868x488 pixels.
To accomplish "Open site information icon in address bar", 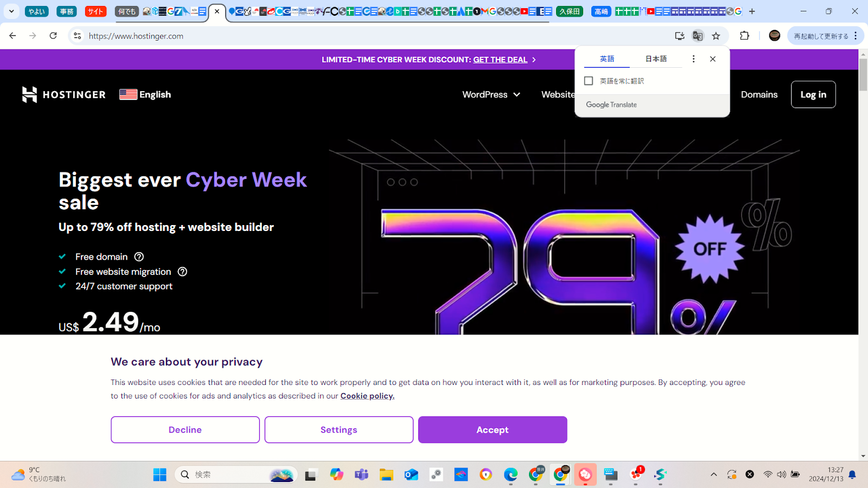I will click(77, 36).
